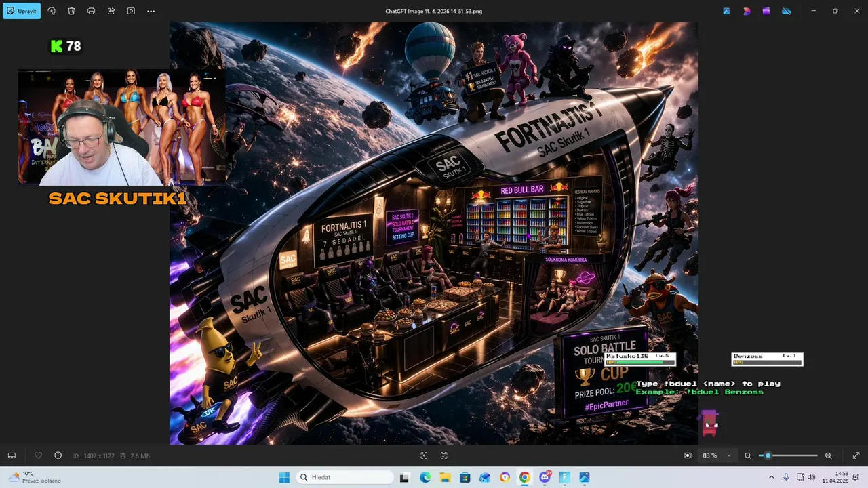This screenshot has height=488, width=868.
Task: Click the file title ChatGPT Image 11. 4. 2026
Action: (x=434, y=11)
